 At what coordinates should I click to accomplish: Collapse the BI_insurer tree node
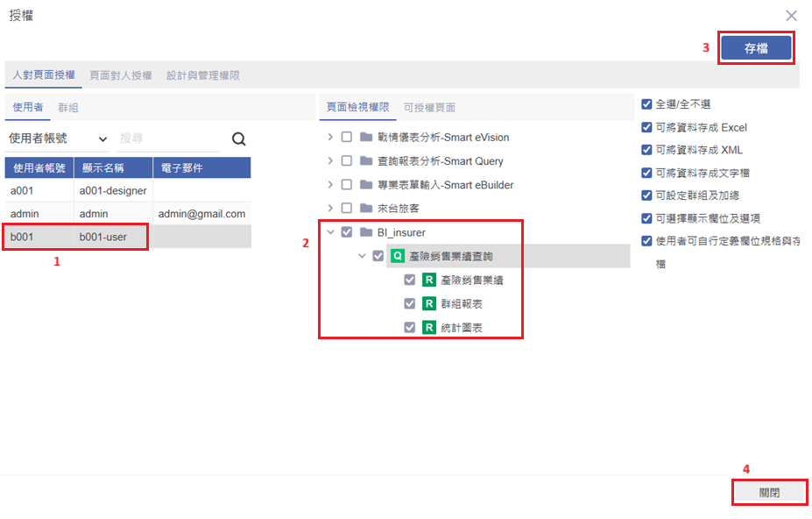point(329,232)
